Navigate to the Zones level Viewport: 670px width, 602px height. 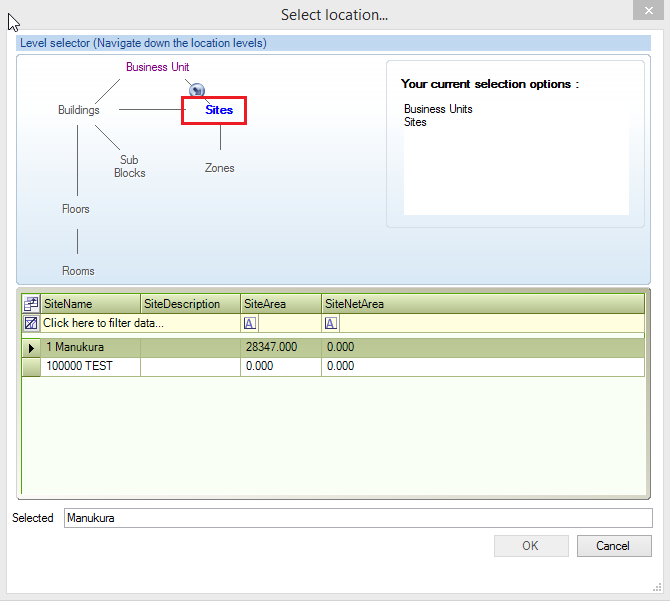(219, 168)
